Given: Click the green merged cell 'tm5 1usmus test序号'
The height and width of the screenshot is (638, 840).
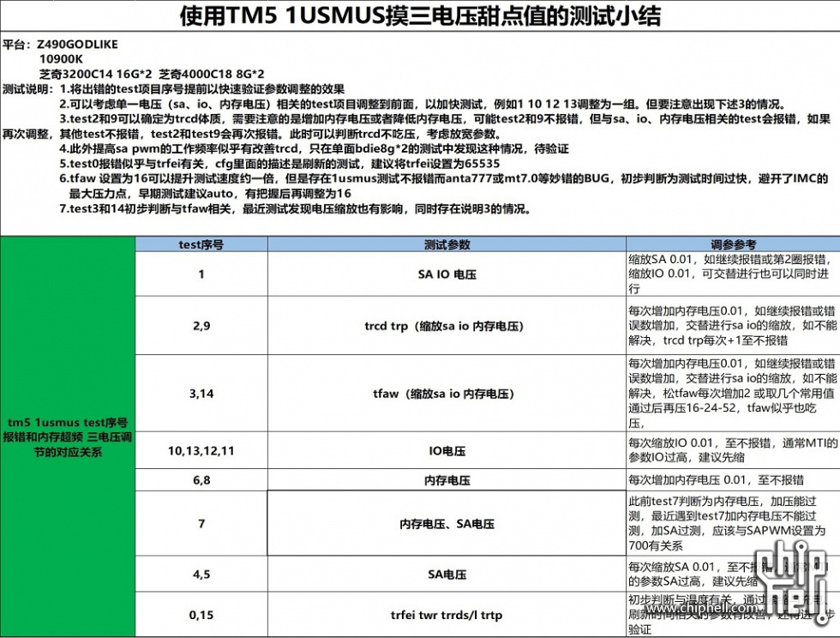Looking at the screenshot, I should 68,437.
